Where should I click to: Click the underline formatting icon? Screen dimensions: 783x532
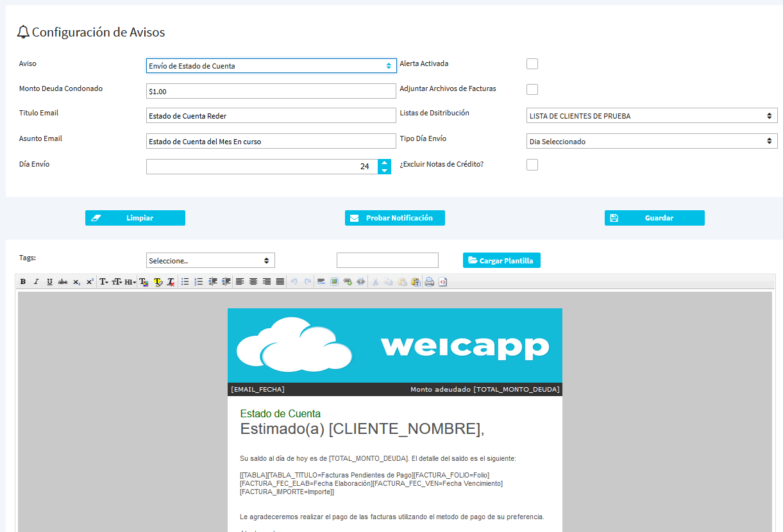coord(49,281)
